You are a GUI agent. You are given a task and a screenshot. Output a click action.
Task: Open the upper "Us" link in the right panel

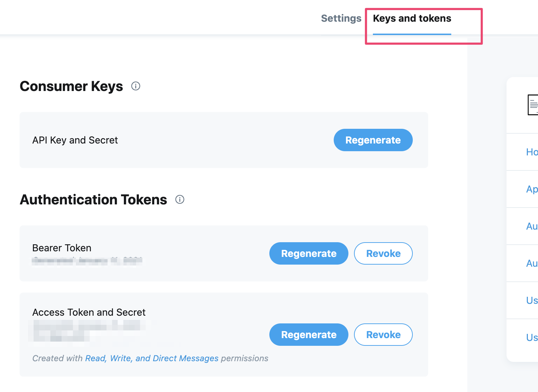click(x=532, y=300)
